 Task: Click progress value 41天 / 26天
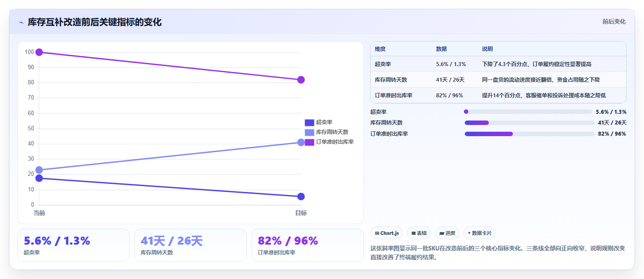612,123
